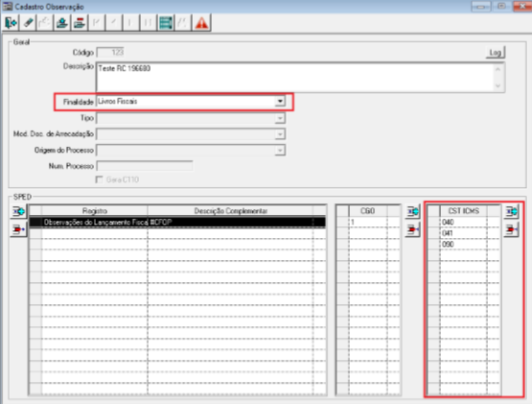
Task: Click the exit door toolbar icon
Action: [x=11, y=23]
